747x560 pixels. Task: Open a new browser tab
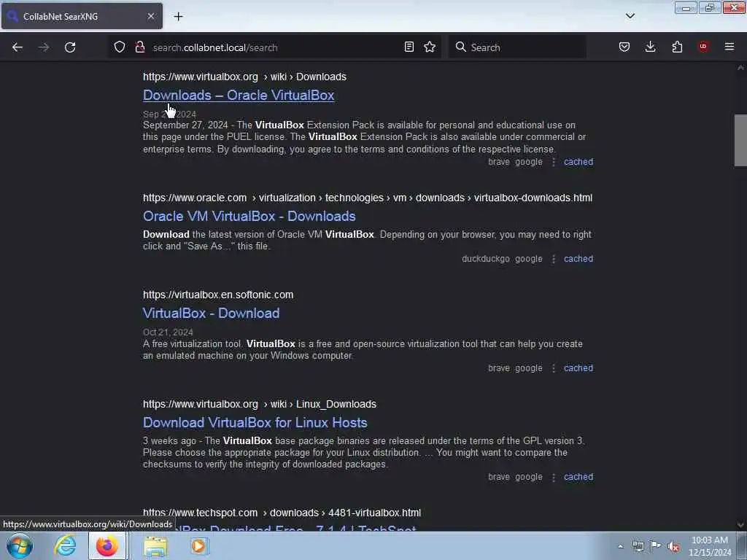178,17
